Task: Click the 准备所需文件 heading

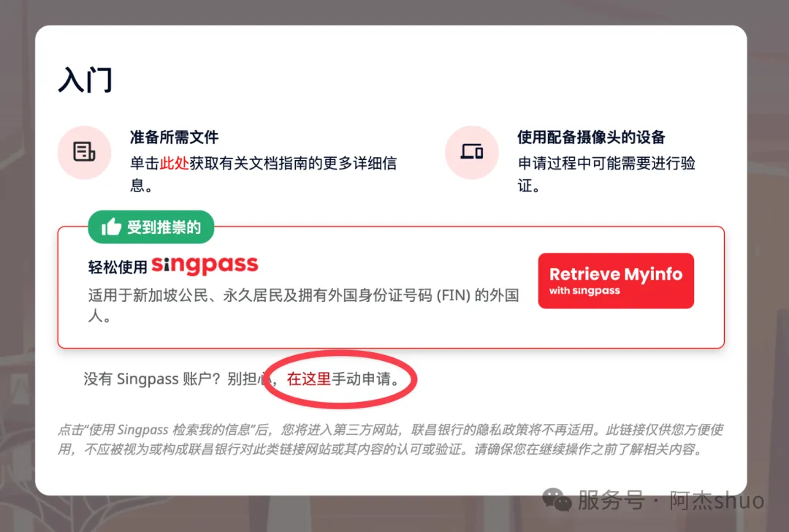Action: [x=174, y=137]
